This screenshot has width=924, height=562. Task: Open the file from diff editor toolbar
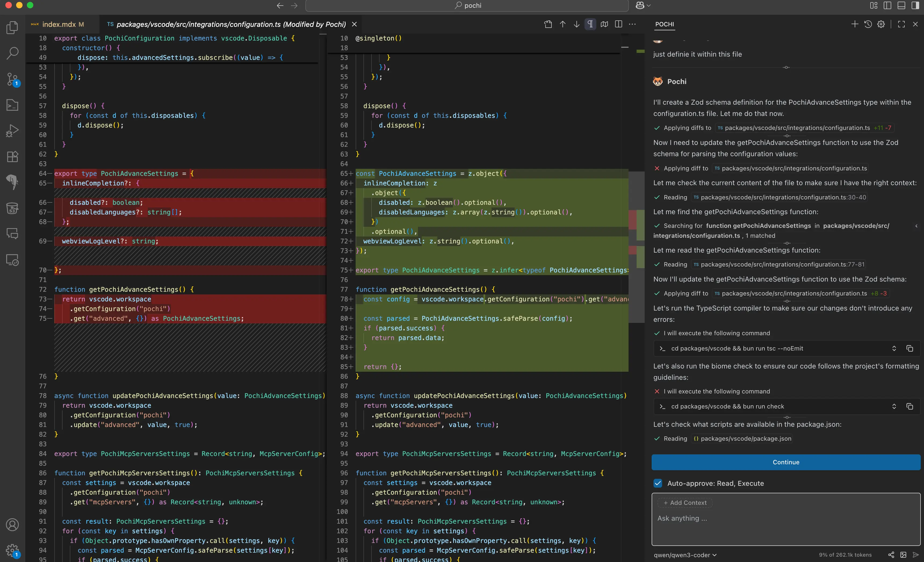(548, 24)
